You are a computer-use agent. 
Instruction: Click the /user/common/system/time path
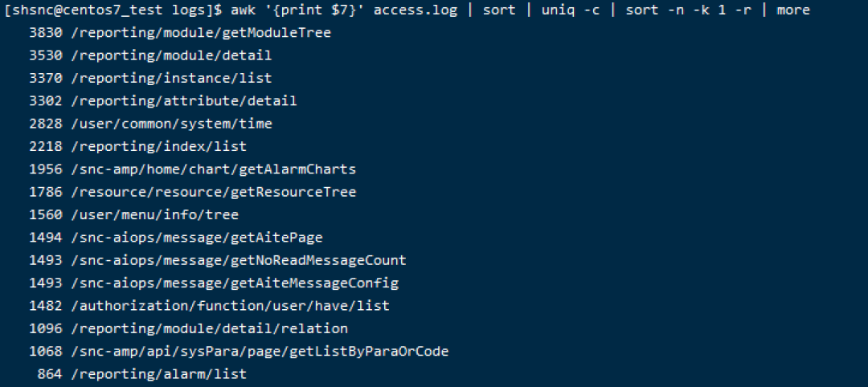171,124
